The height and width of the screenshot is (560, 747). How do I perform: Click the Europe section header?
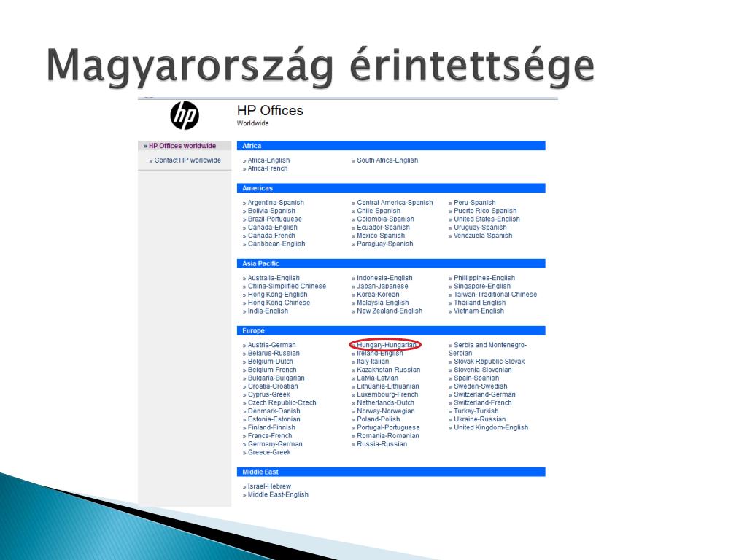coord(391,330)
